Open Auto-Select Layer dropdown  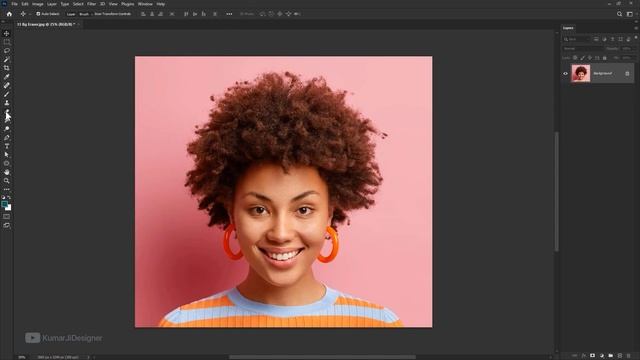71,14
